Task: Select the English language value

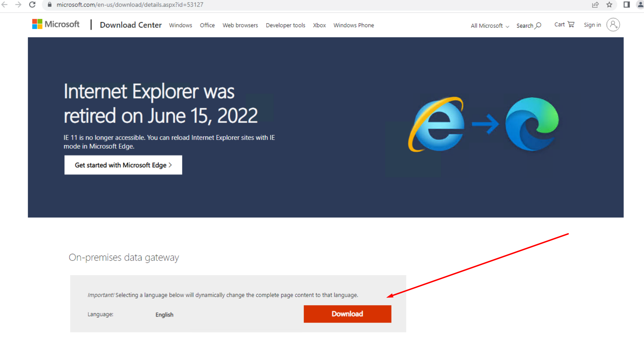Action: (x=164, y=315)
